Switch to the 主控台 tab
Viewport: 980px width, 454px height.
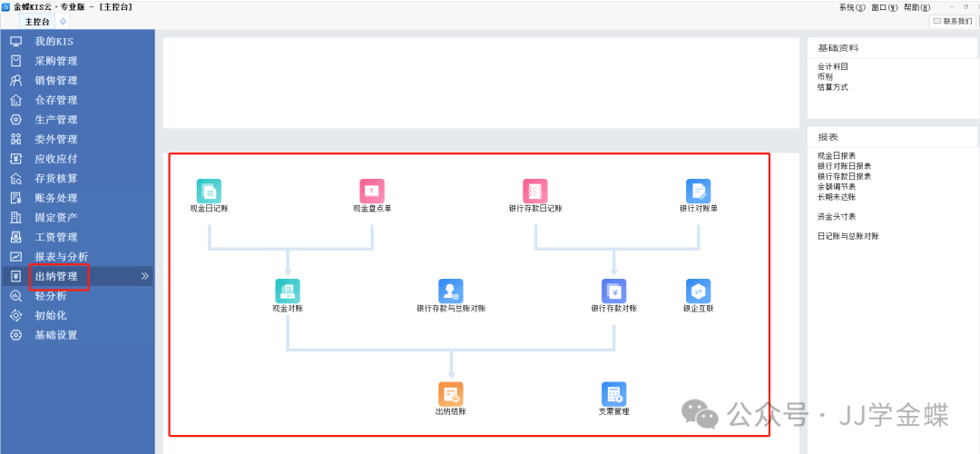click(37, 21)
